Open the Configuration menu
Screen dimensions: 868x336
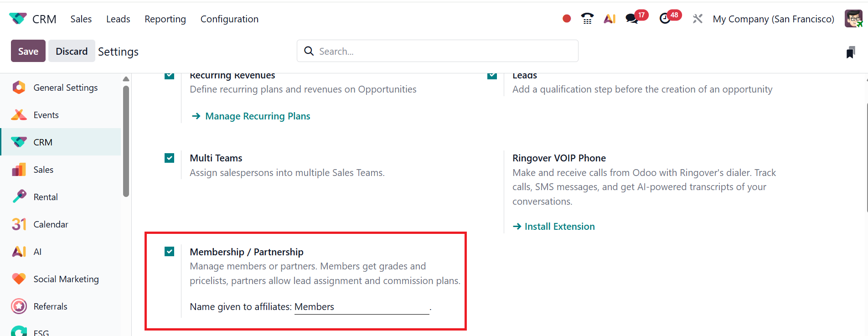(x=229, y=19)
